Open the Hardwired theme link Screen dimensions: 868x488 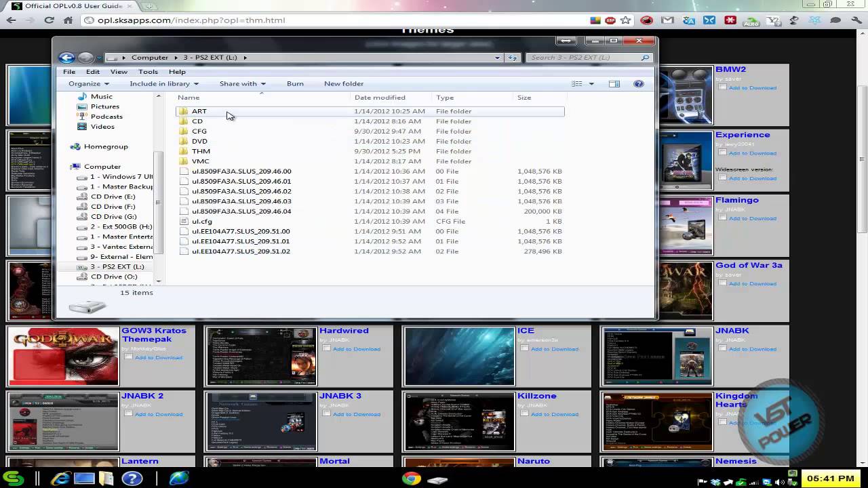pos(344,331)
